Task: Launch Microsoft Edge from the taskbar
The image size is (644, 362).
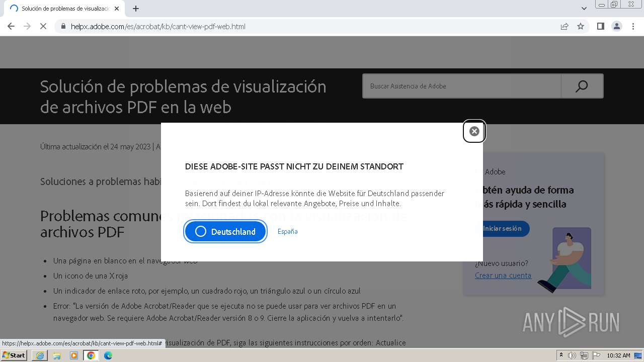Action: [108, 355]
